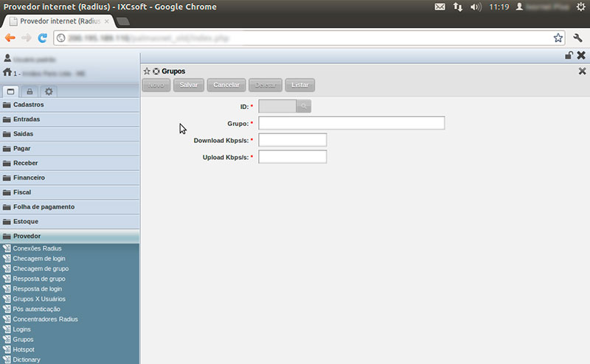Click the Novo button

coord(156,85)
